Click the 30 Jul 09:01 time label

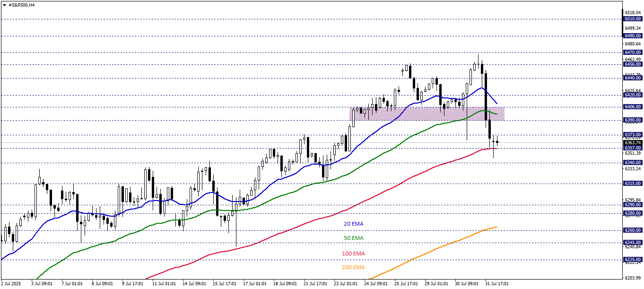pos(466,284)
